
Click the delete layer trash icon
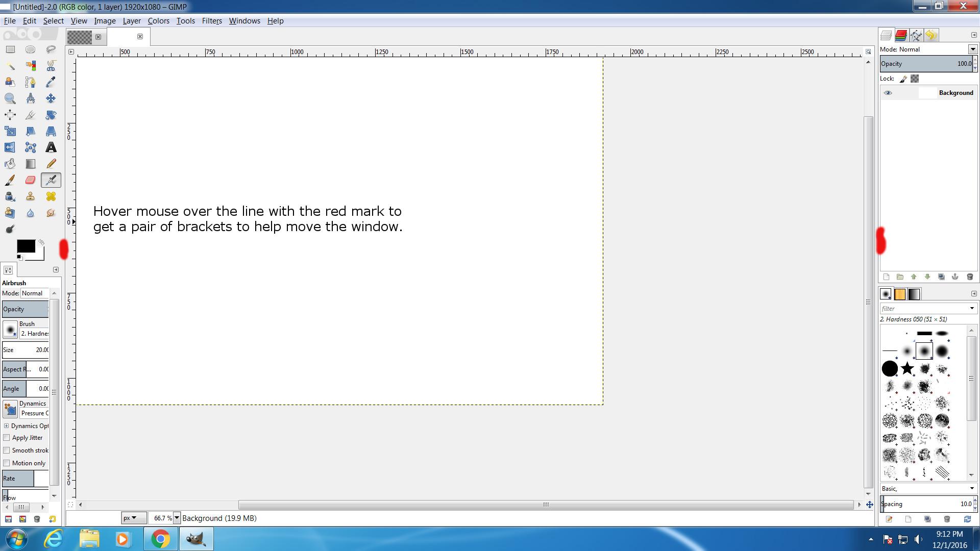(970, 277)
